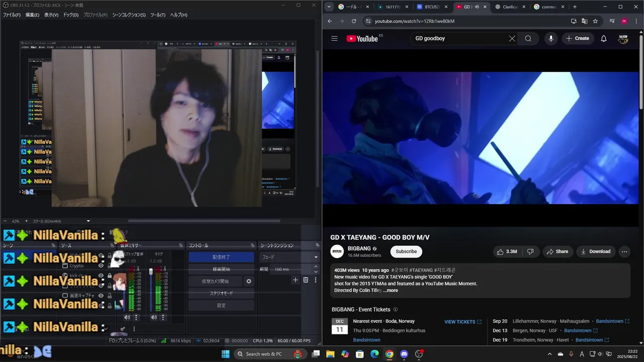This screenshot has width=644, height=362.
Task: Bookmark this page with star icon
Action: tap(595, 21)
